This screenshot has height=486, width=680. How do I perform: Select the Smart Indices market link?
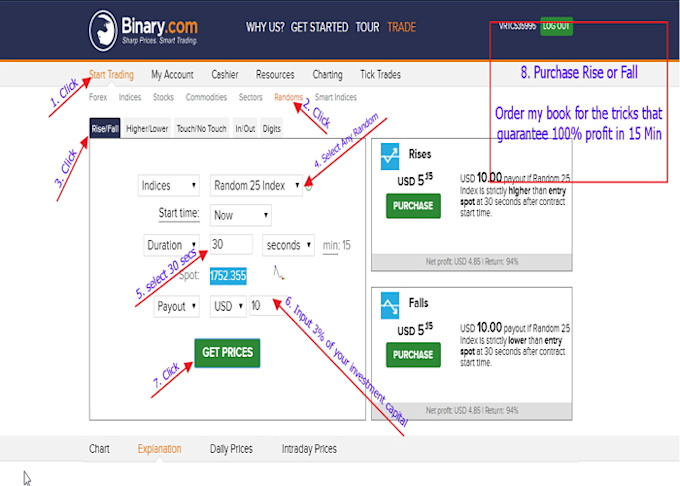point(336,97)
